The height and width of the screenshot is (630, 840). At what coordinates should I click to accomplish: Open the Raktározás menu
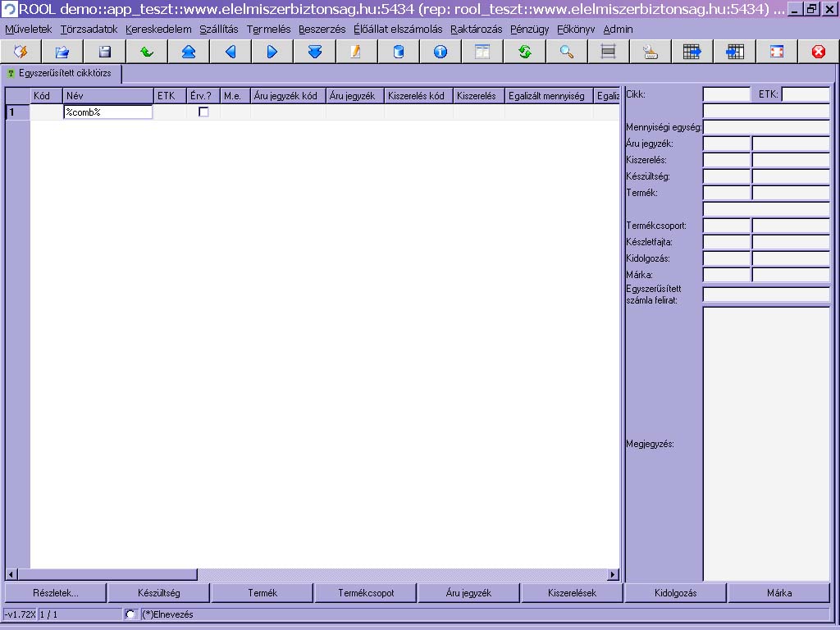[x=476, y=29]
